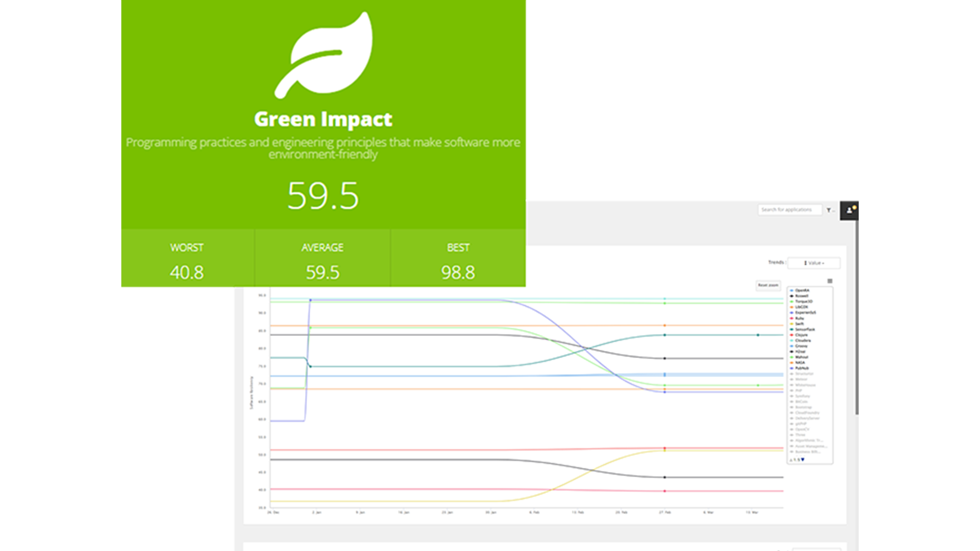Toggle Ruby series in legend
This screenshot has width=980, height=551.
tap(797, 318)
